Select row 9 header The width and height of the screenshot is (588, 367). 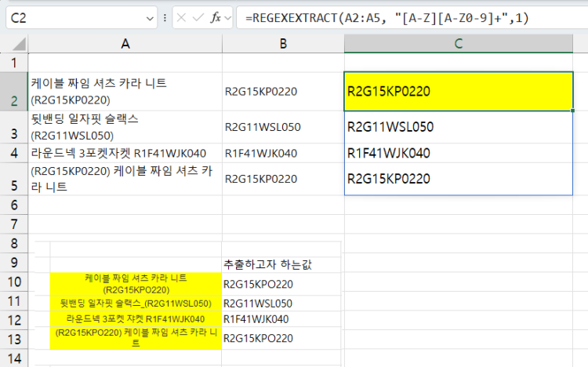14,262
